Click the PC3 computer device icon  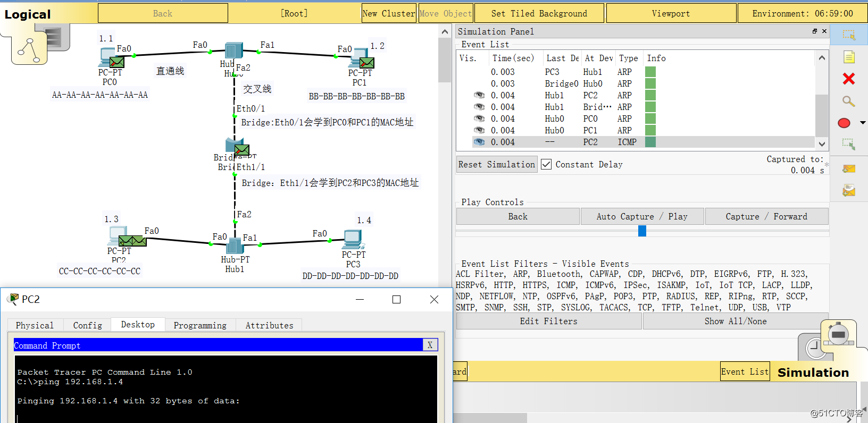coord(353,240)
